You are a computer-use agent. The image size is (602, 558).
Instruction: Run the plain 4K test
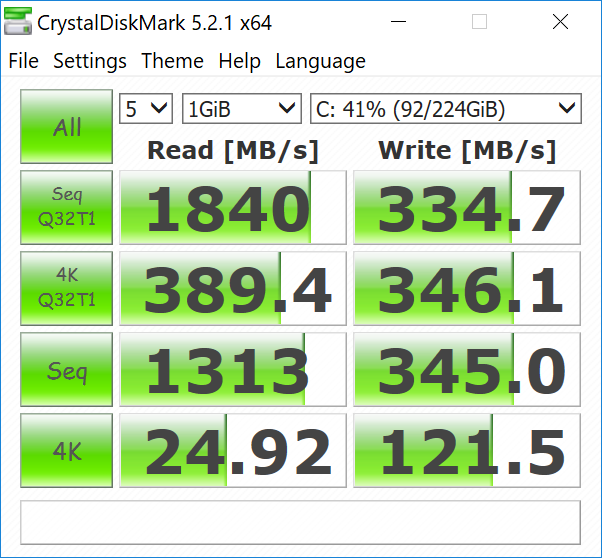66,450
